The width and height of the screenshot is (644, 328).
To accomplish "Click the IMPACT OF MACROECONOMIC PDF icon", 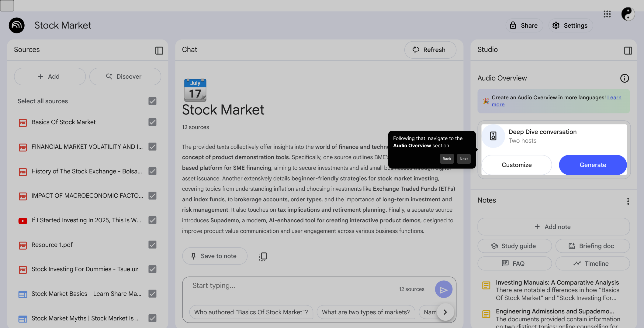I will tap(23, 196).
